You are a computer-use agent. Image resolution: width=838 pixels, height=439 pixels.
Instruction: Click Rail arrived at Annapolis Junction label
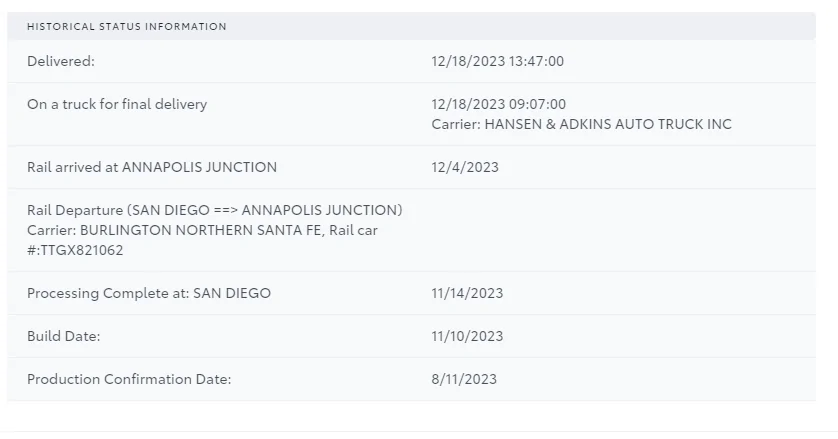152,167
